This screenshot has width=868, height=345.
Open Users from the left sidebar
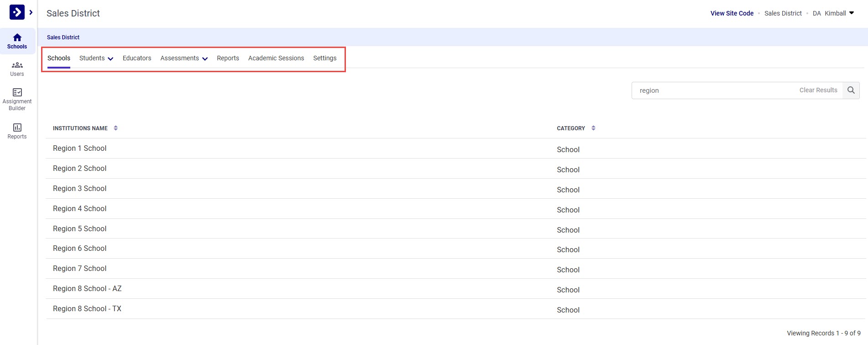coord(17,69)
